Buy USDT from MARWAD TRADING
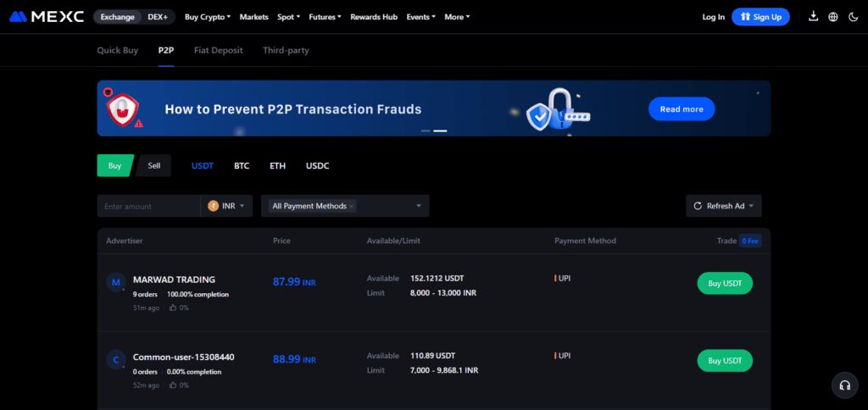Screen dimensions: 868x410 (x=725, y=283)
